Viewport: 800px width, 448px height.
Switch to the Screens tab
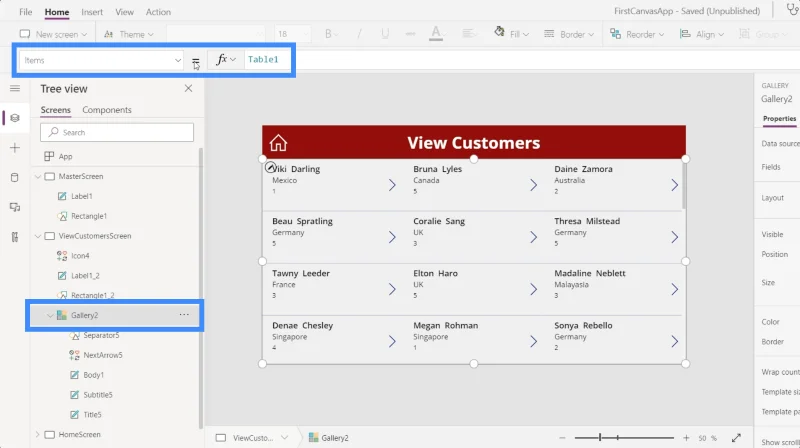tap(56, 110)
